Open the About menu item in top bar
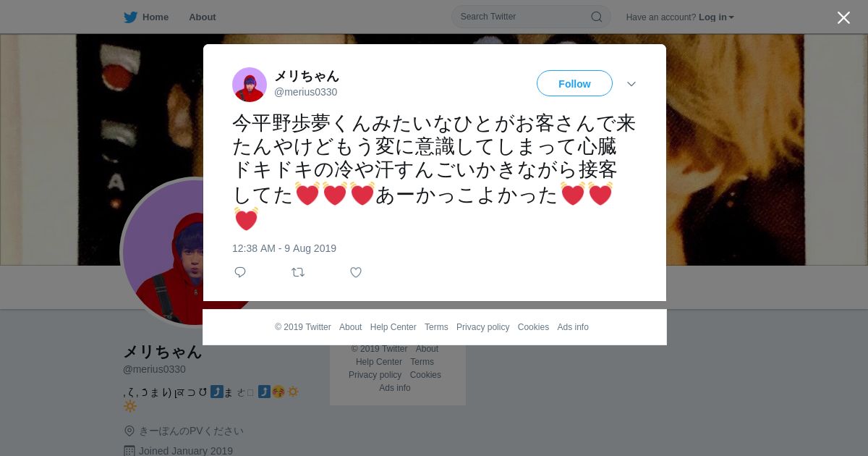This screenshot has height=456, width=868. click(x=203, y=17)
